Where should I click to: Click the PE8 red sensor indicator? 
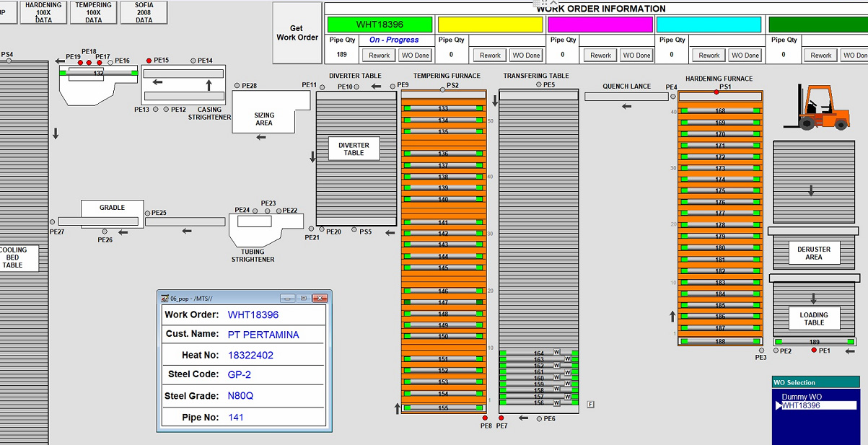click(485, 418)
